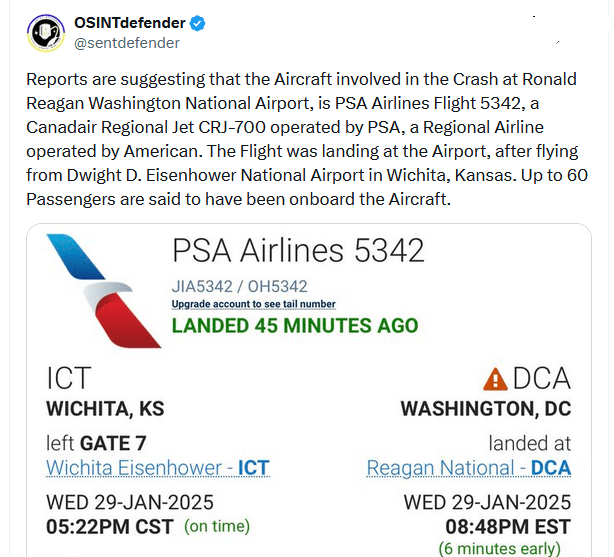Click the LANDED 45 MINUTES AGO status
The width and height of the screenshot is (614, 557).
point(295,326)
